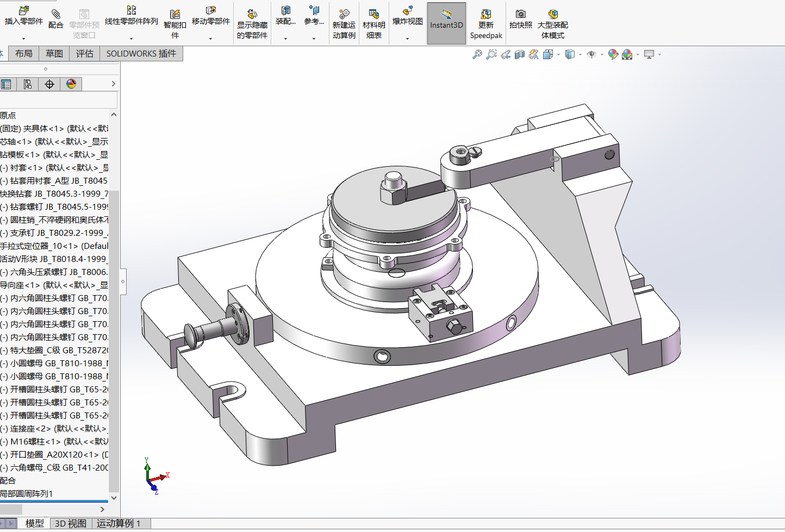Click the View Settings monitor icon
785x532 pixels.
pos(649,54)
